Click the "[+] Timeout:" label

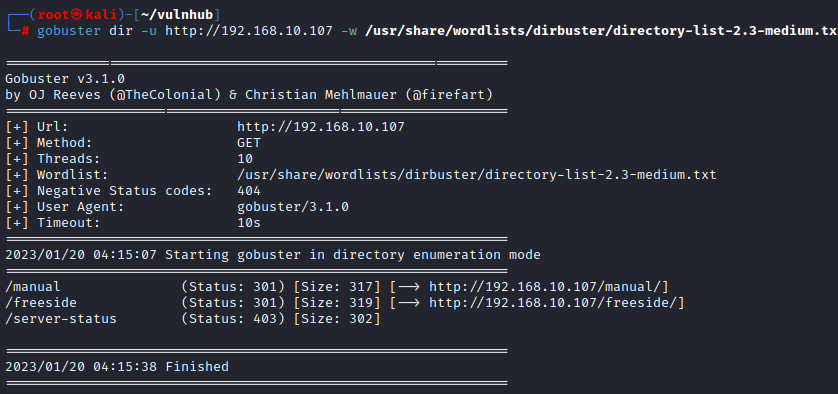point(53,223)
